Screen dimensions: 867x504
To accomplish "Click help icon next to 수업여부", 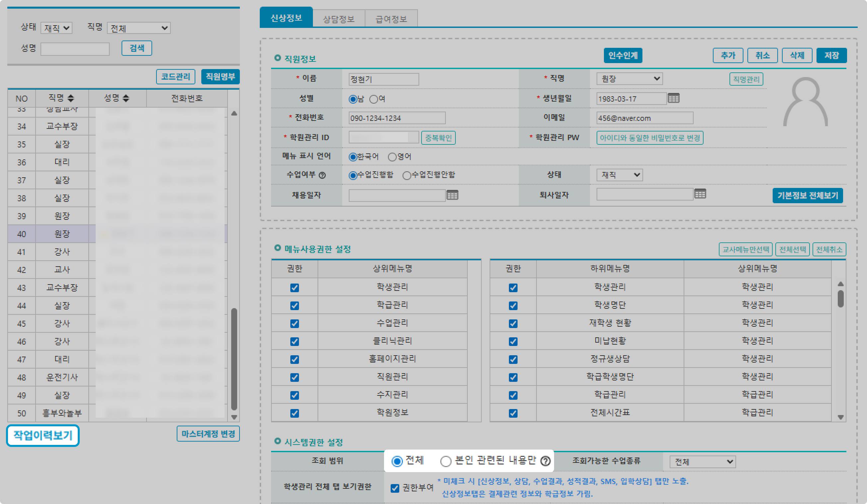I will (x=322, y=175).
